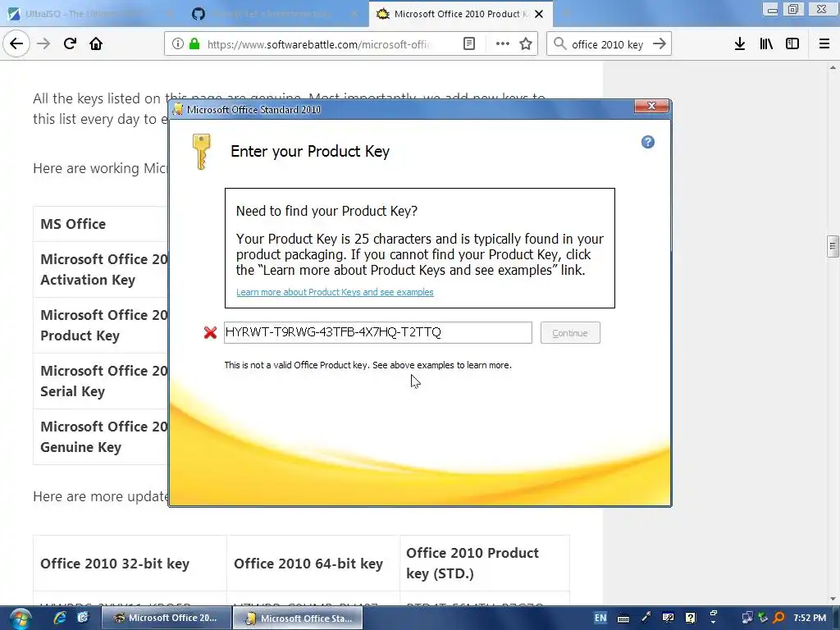
Task: Click scrollbar down arrow
Action: point(833,599)
